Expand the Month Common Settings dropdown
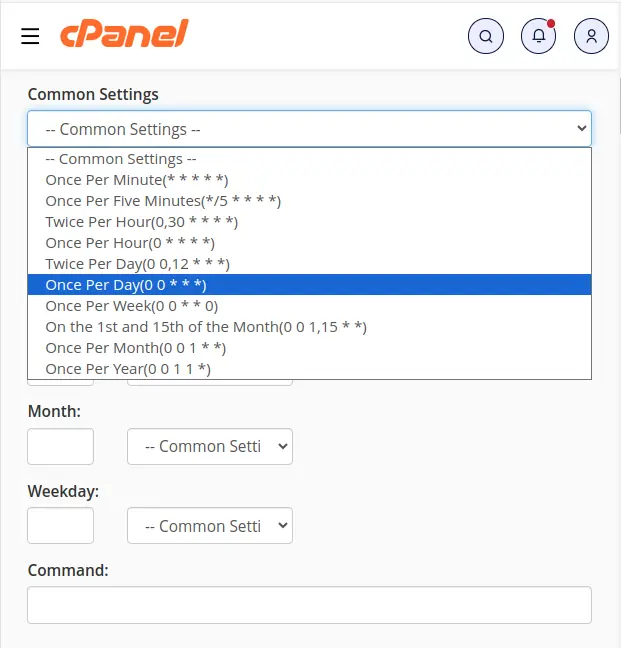Screen dimensions: 621x648 coord(210,446)
